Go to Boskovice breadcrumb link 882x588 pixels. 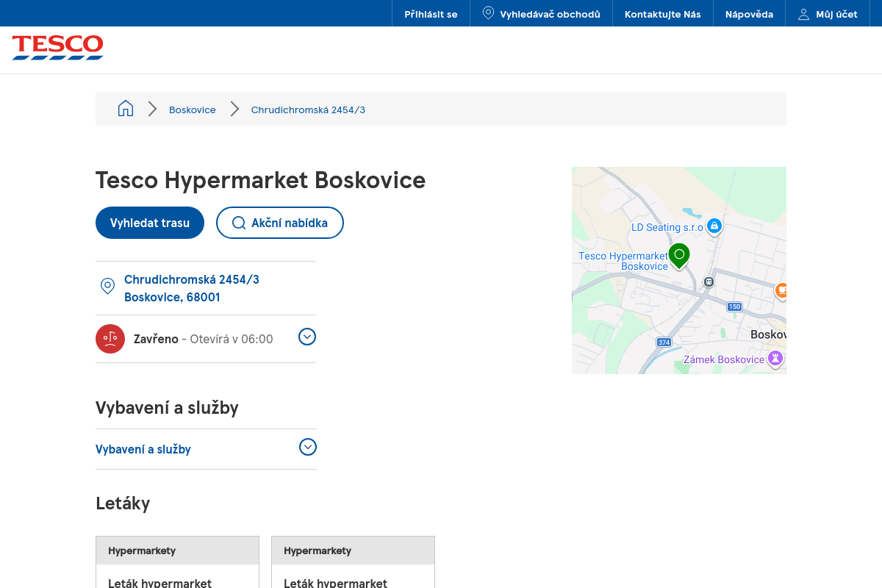(193, 110)
